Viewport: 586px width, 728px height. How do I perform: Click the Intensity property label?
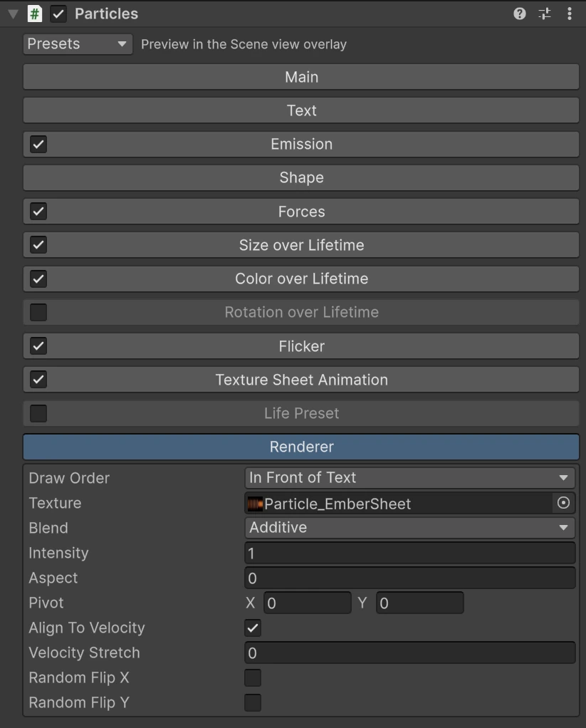coord(58,553)
